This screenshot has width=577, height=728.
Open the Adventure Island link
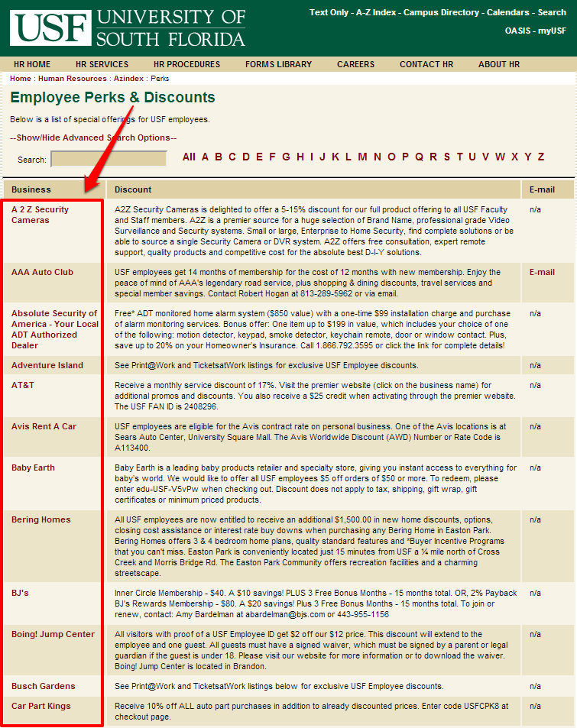pos(47,365)
